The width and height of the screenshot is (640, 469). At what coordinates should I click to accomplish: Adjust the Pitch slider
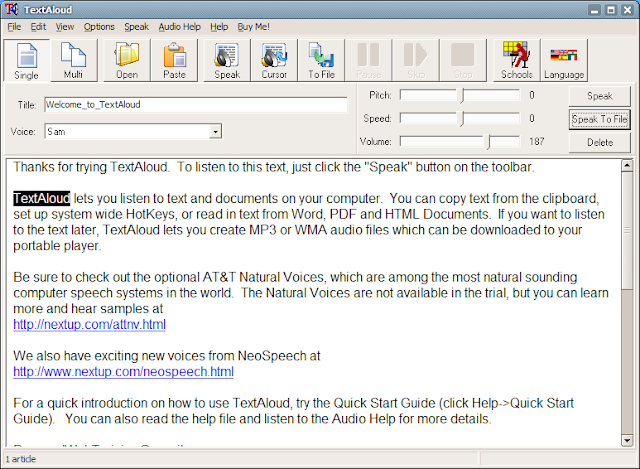coord(460,96)
